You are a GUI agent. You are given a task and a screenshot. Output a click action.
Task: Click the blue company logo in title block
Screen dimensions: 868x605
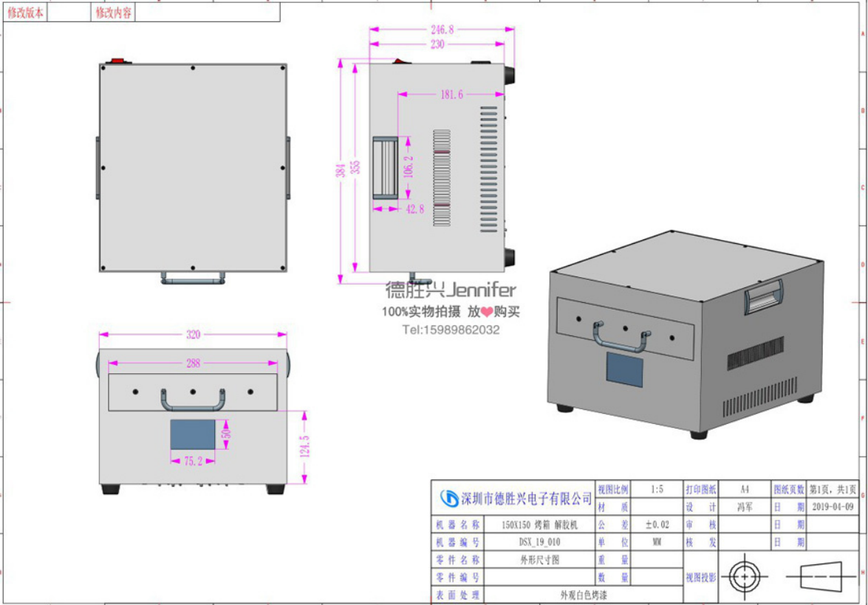coord(448,499)
